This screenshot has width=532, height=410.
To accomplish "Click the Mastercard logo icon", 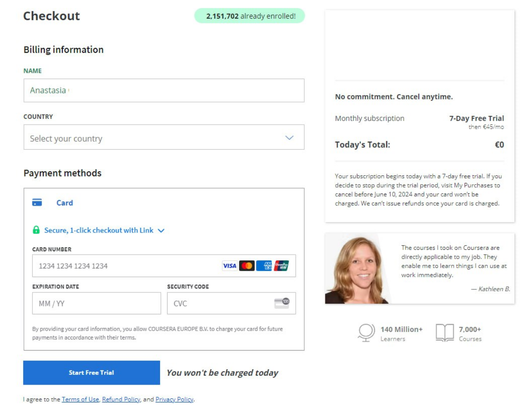I will tap(247, 266).
